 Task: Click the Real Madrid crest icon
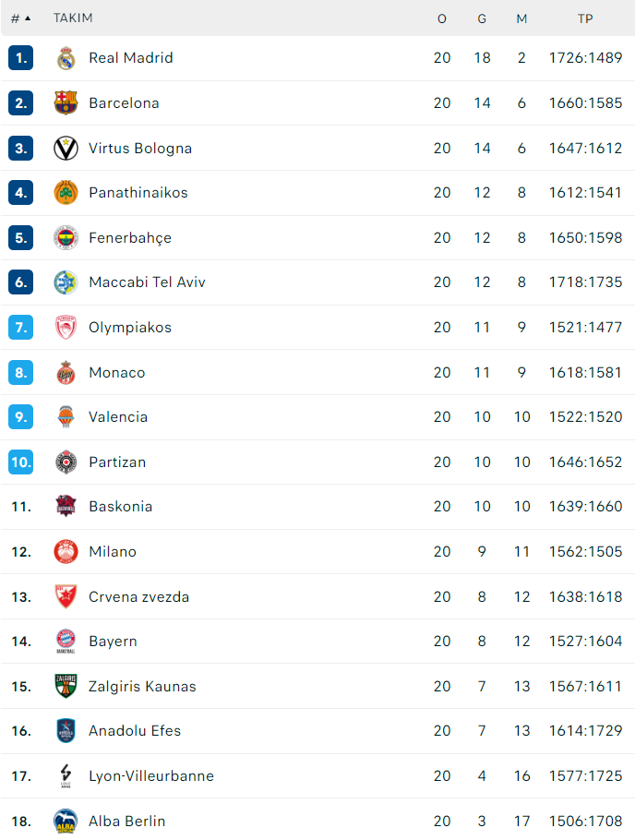pyautogui.click(x=66, y=58)
